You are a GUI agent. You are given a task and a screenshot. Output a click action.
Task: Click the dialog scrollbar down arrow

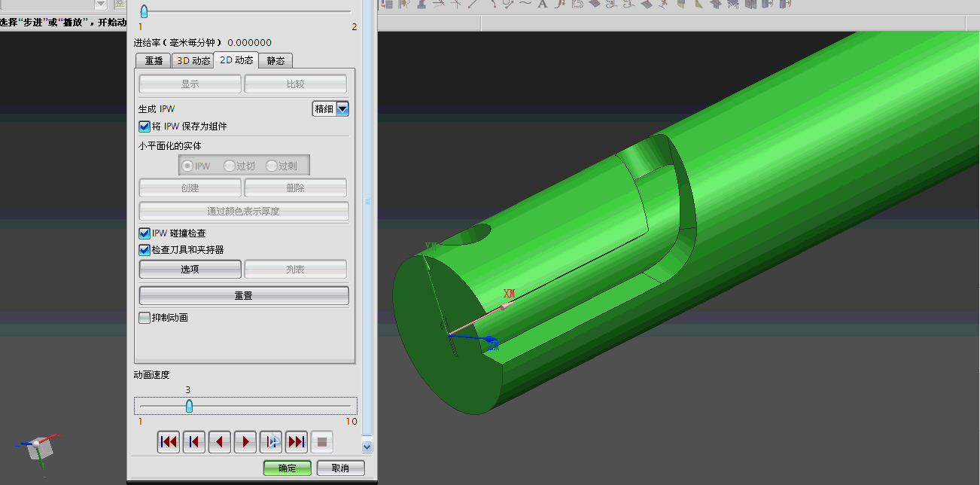(367, 446)
